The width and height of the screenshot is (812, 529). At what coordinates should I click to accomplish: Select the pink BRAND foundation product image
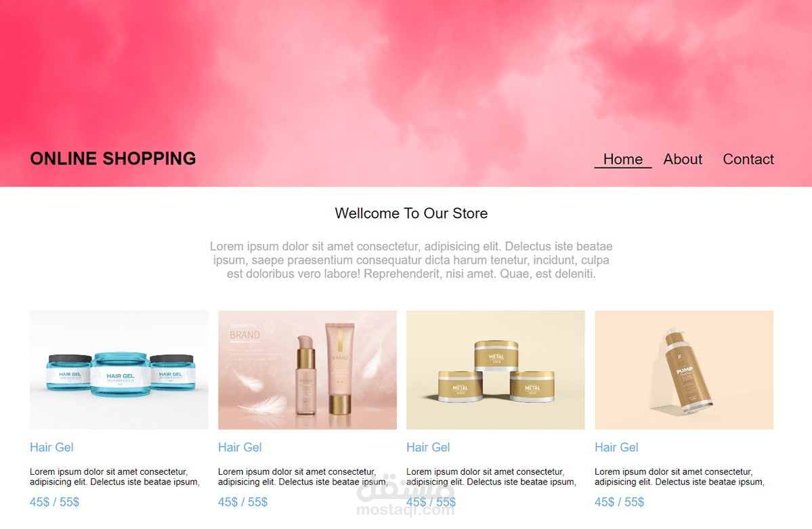[x=307, y=370]
